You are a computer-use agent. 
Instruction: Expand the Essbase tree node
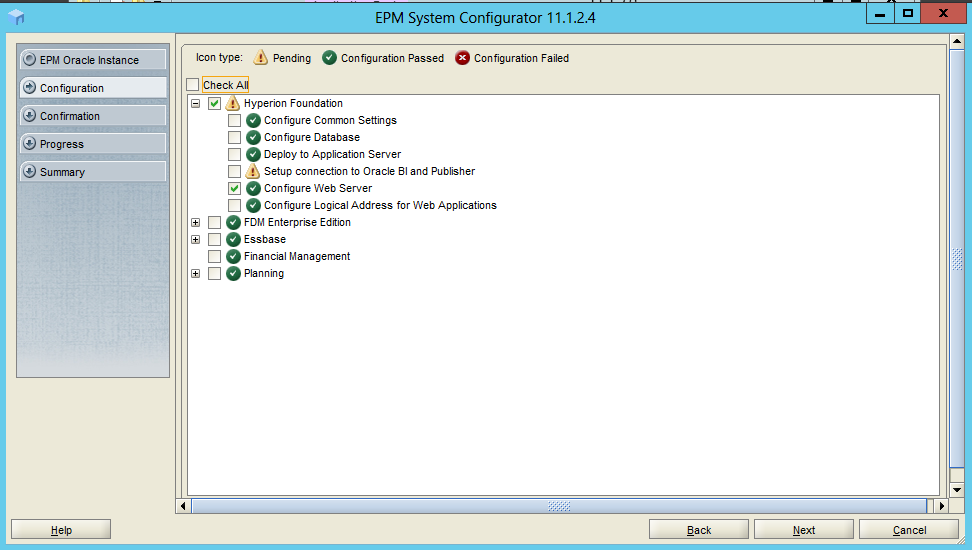pos(195,239)
